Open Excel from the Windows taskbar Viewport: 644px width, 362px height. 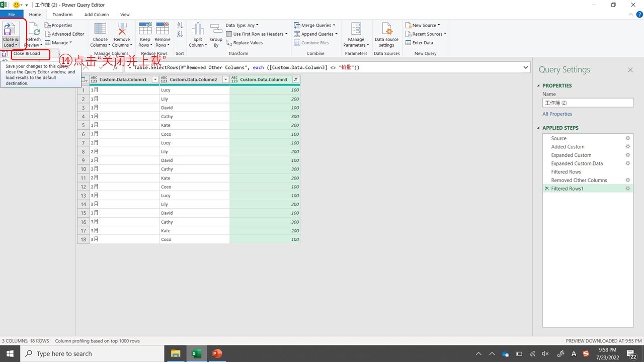click(x=197, y=353)
